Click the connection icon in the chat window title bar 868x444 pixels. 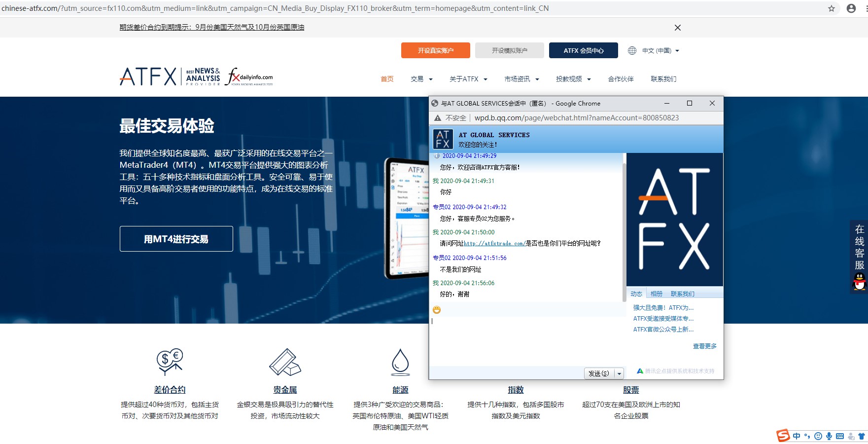point(435,104)
